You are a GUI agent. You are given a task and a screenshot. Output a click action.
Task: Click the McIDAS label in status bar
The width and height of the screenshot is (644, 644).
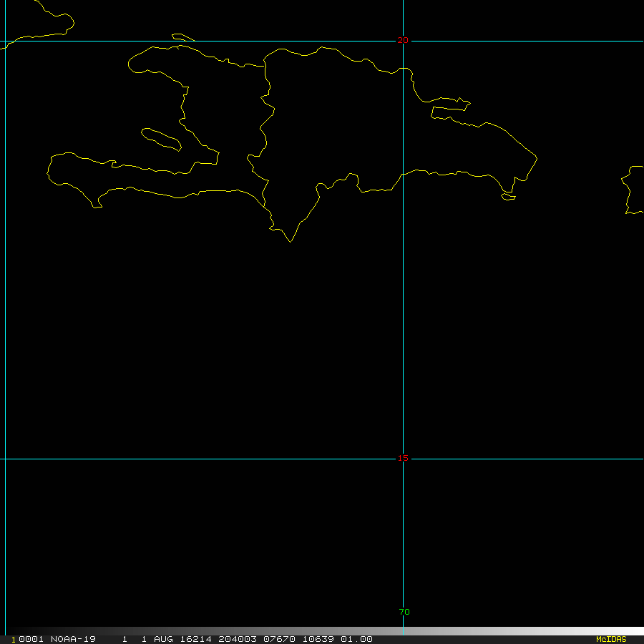610,639
